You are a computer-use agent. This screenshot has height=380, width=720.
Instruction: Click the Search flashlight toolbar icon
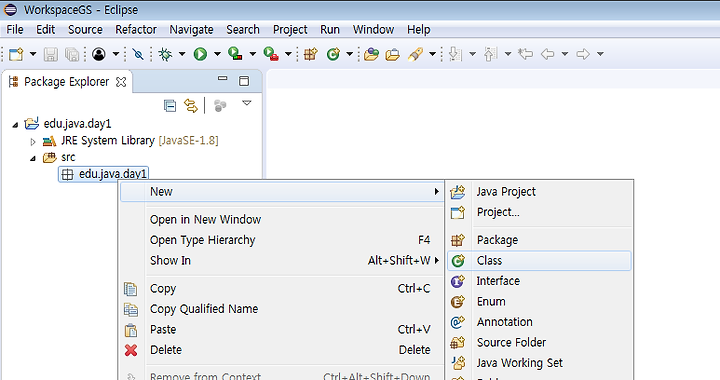tap(415, 54)
